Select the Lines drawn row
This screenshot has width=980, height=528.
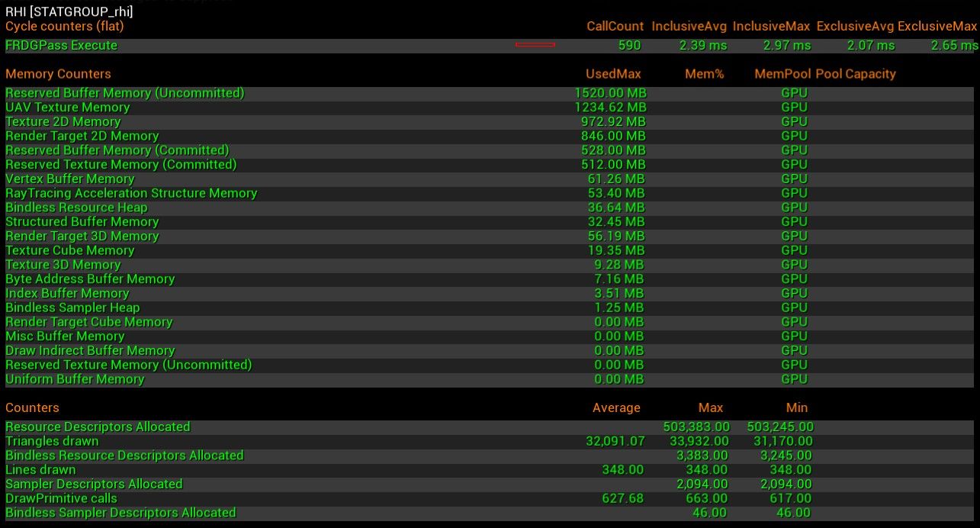(x=490, y=470)
